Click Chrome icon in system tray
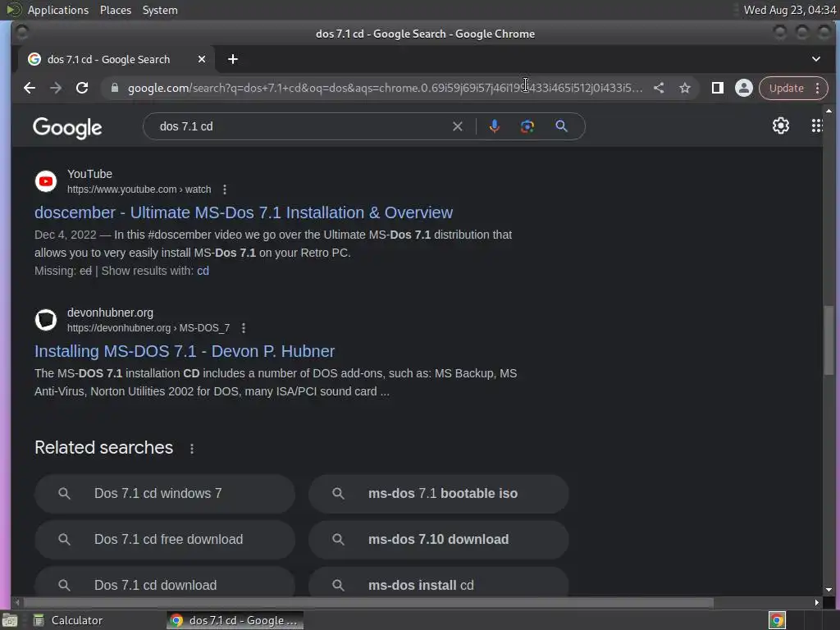The width and height of the screenshot is (840, 630). 777,620
